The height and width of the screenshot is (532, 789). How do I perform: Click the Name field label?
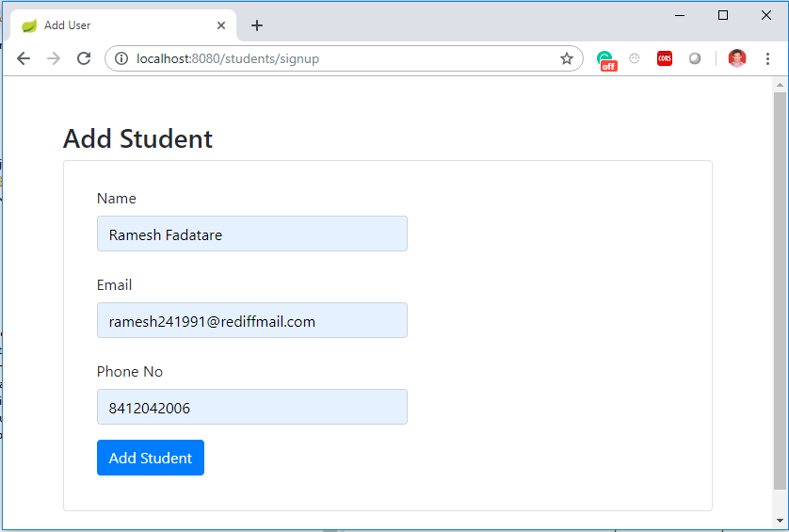pyautogui.click(x=116, y=199)
